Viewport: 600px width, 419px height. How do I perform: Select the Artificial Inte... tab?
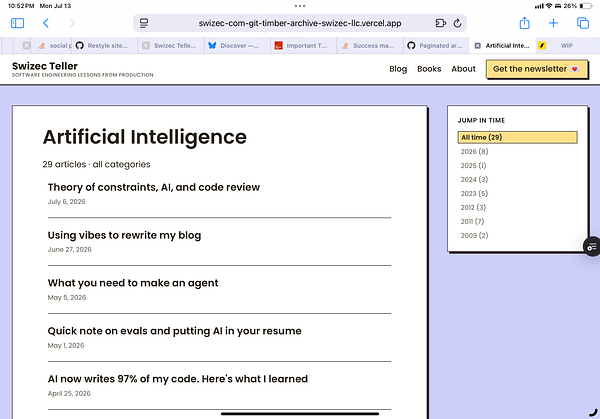coord(502,46)
